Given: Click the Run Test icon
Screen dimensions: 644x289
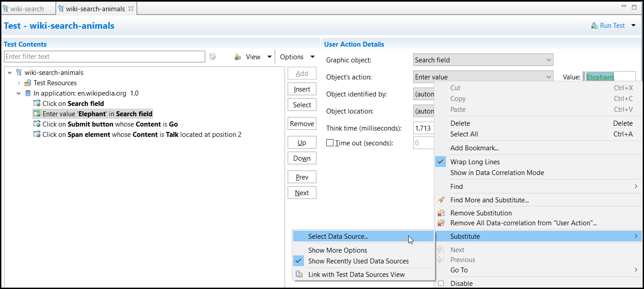Looking at the screenshot, I should [x=595, y=25].
